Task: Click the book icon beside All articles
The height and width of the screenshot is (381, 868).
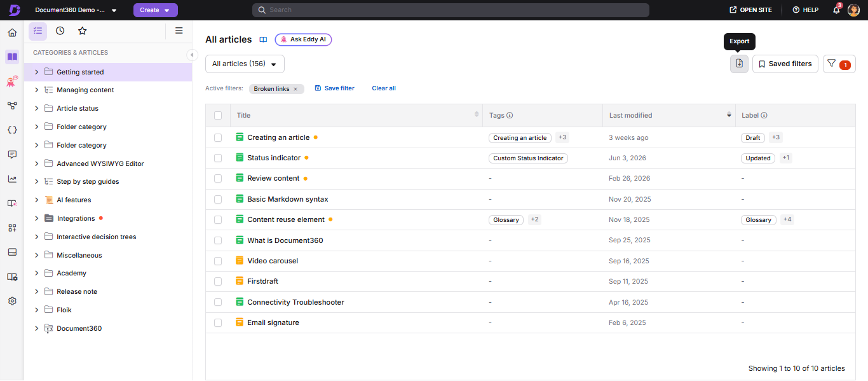Action: [263, 39]
